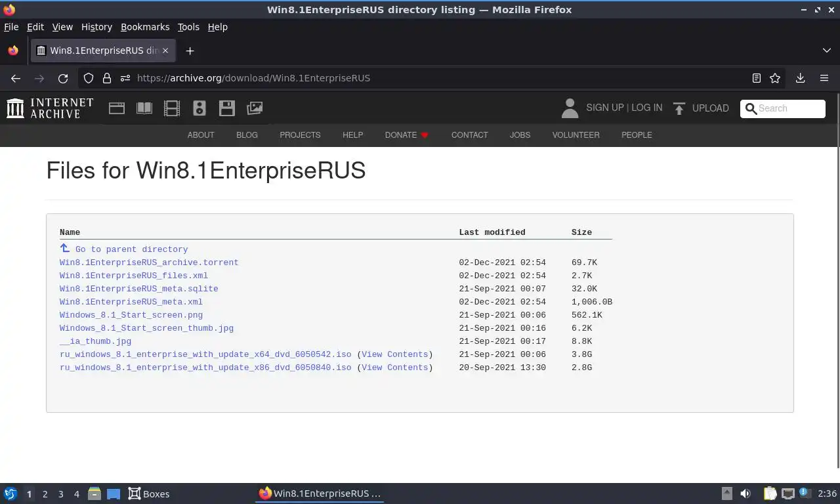This screenshot has width=840, height=504.
Task: Download Win8.1EnterpriseRUS_archive.torrent
Action: pos(149,262)
